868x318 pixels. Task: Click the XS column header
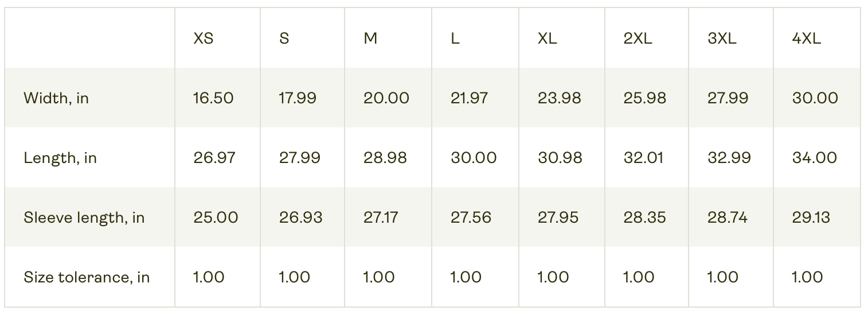click(x=204, y=38)
